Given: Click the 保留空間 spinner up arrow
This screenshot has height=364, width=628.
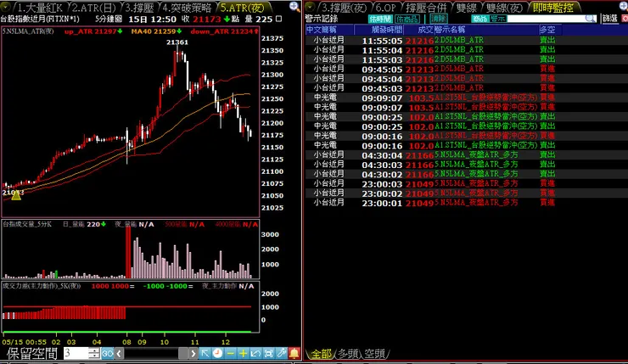Looking at the screenshot, I should (x=93, y=350).
